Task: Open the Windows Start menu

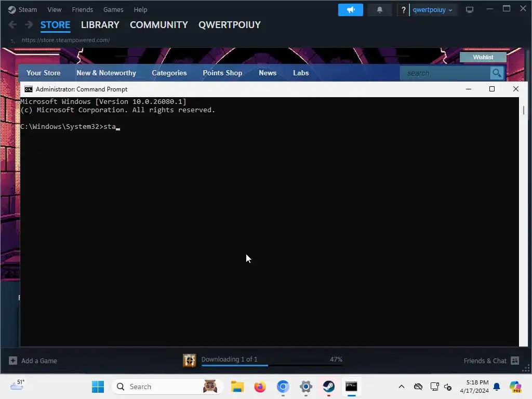Action: coord(98,387)
